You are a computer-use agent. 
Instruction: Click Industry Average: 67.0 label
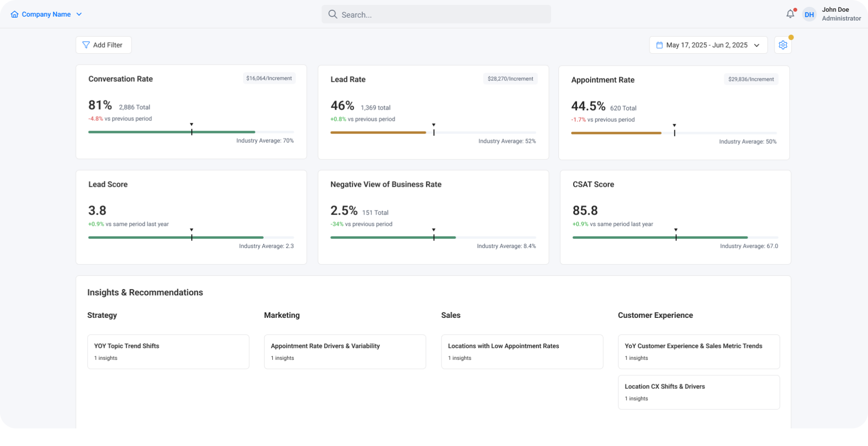coord(749,246)
